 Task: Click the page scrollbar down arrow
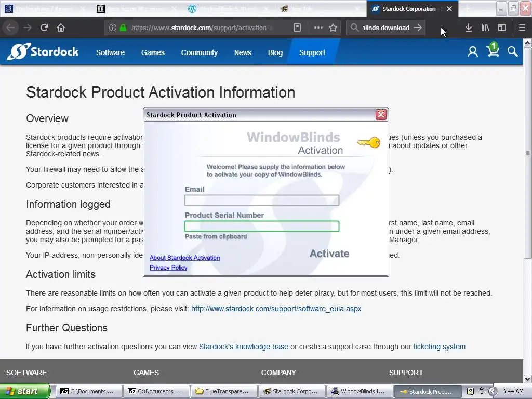[x=528, y=379]
